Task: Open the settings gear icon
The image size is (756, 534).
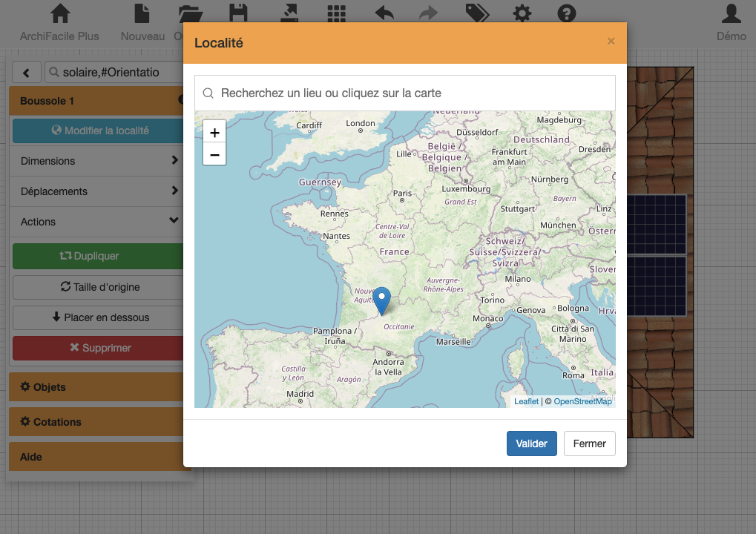Action: (522, 14)
